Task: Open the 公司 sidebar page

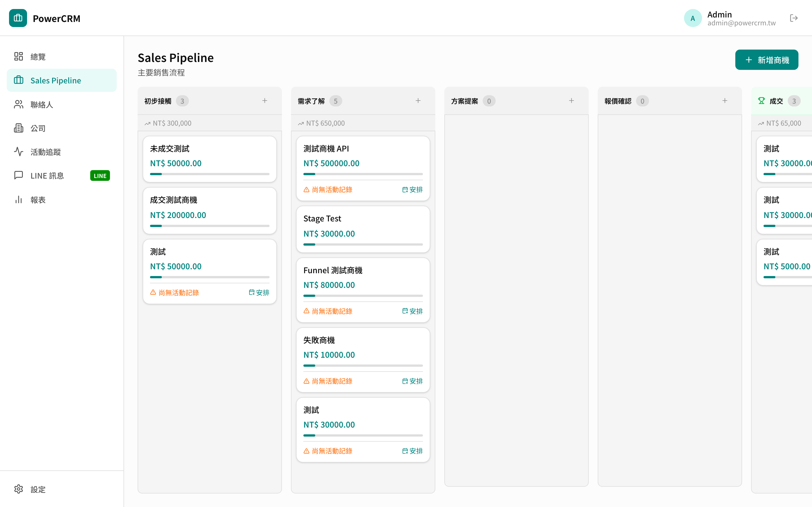Action: pyautogui.click(x=38, y=128)
